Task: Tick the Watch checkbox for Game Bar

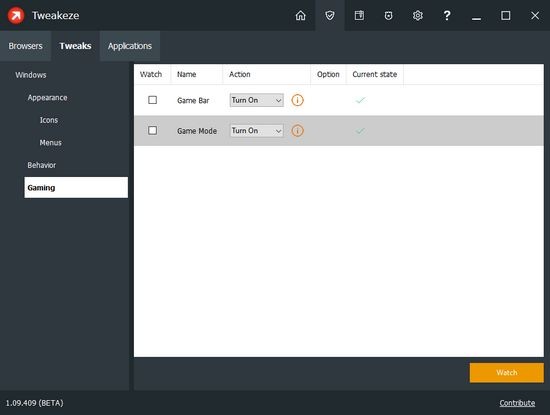Action: 153,100
